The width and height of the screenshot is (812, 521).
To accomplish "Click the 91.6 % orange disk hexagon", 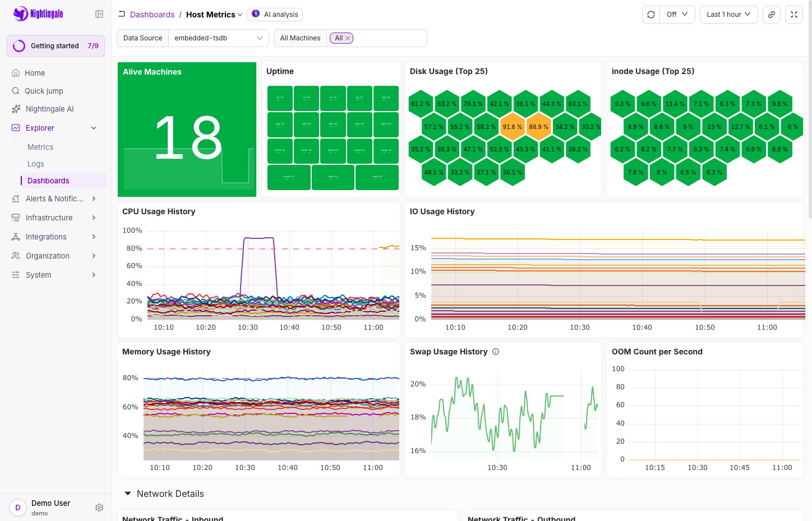I will coord(512,127).
